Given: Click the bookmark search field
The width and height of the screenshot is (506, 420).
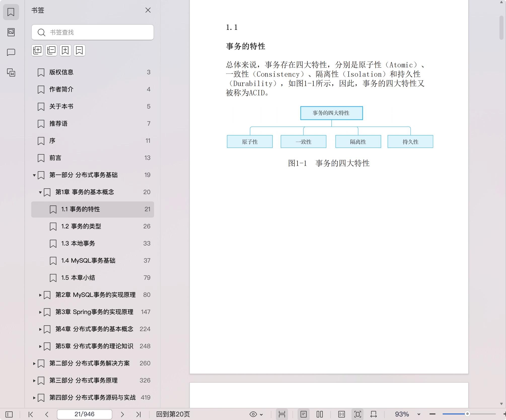Looking at the screenshot, I should click(93, 32).
